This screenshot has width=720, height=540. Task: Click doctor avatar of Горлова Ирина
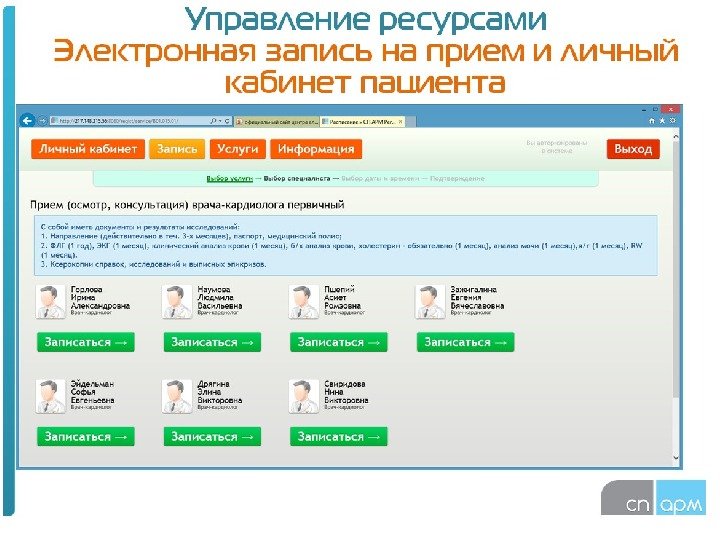tap(51, 302)
